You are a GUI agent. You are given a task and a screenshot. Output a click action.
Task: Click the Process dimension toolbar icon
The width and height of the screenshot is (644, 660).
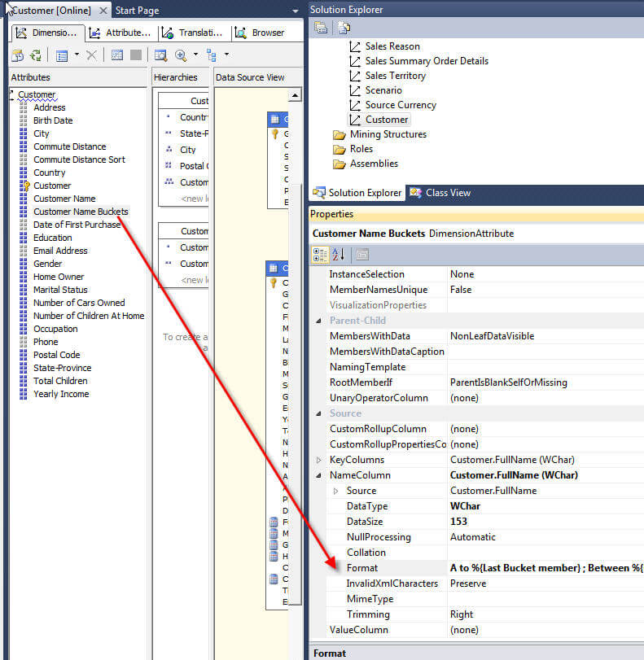pyautogui.click(x=36, y=55)
